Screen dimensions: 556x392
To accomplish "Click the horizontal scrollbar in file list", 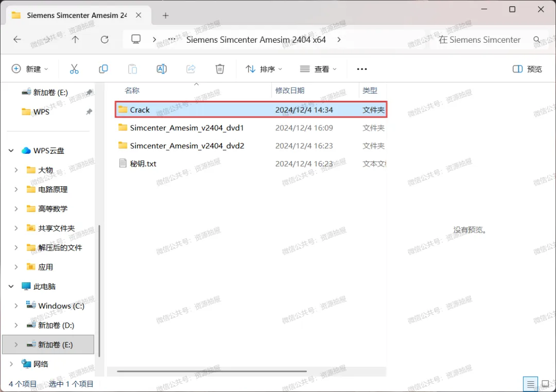I will point(212,371).
